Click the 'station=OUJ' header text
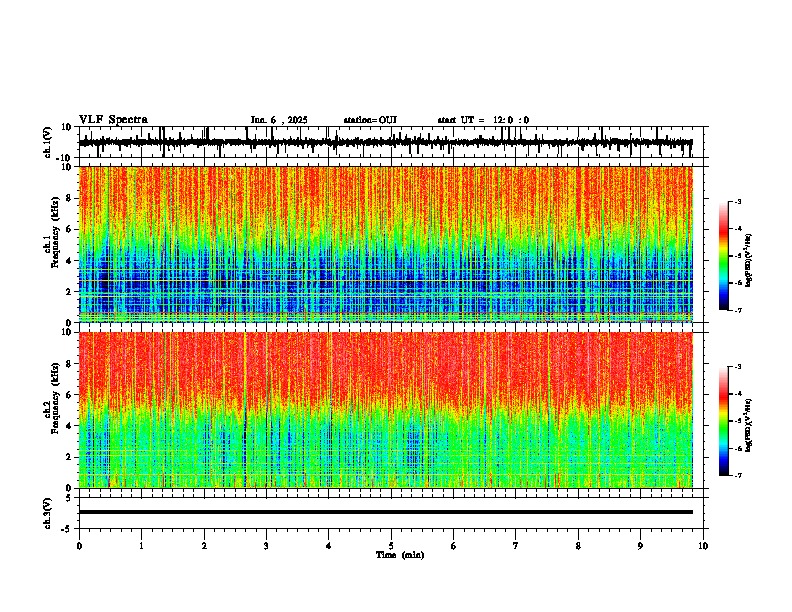This screenshot has height=612, width=792. click(x=370, y=120)
